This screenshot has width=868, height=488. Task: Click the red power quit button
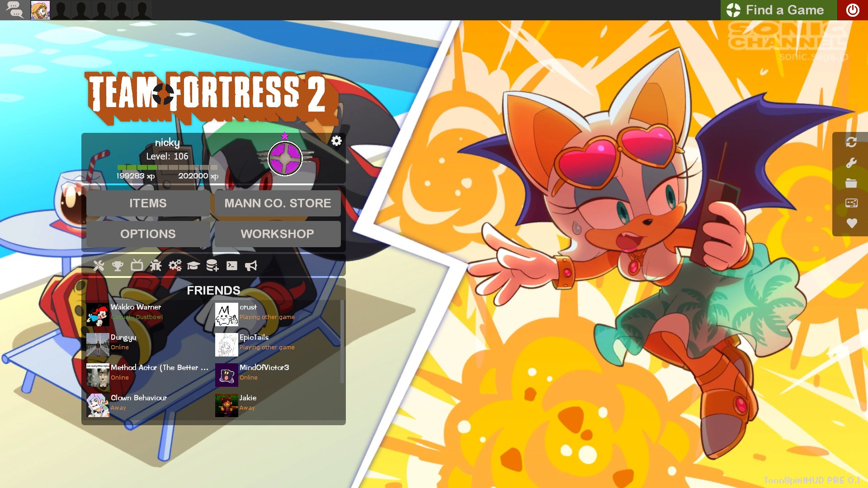click(x=853, y=10)
